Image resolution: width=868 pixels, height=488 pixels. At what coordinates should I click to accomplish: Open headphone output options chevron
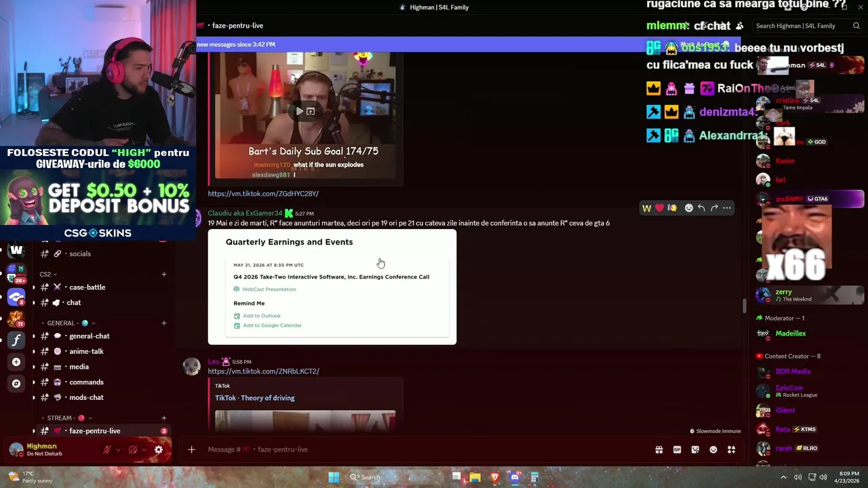coord(144,449)
